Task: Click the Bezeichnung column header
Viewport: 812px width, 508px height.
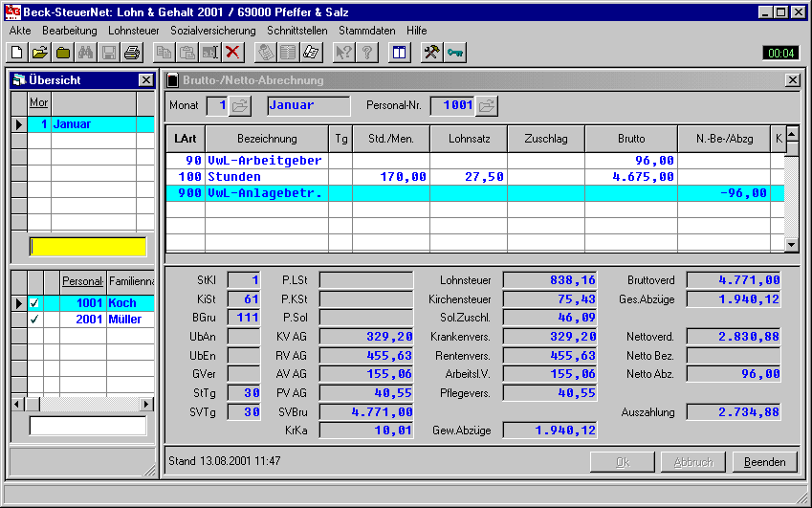Action: click(267, 139)
